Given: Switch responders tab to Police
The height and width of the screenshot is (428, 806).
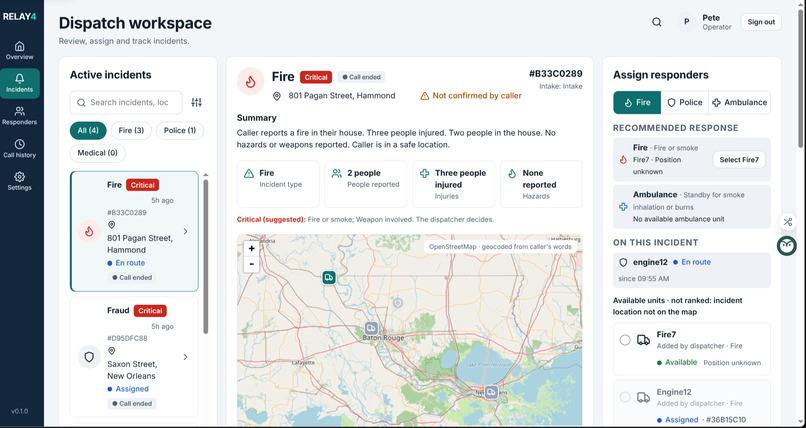Looking at the screenshot, I should coord(685,102).
